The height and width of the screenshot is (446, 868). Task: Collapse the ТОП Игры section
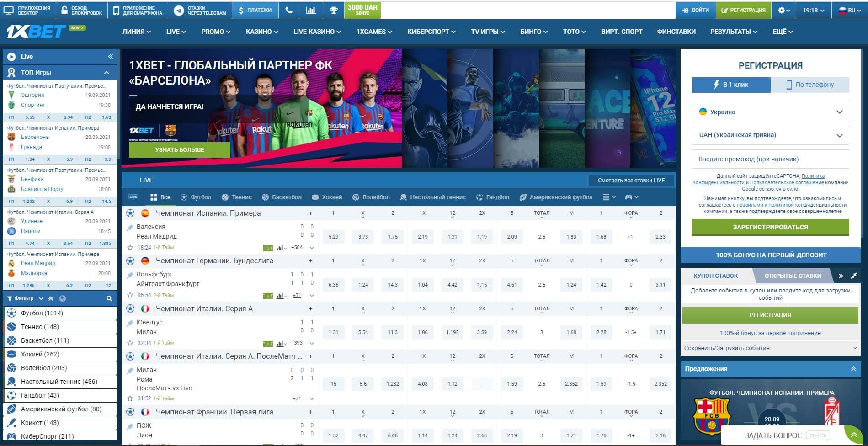click(107, 73)
